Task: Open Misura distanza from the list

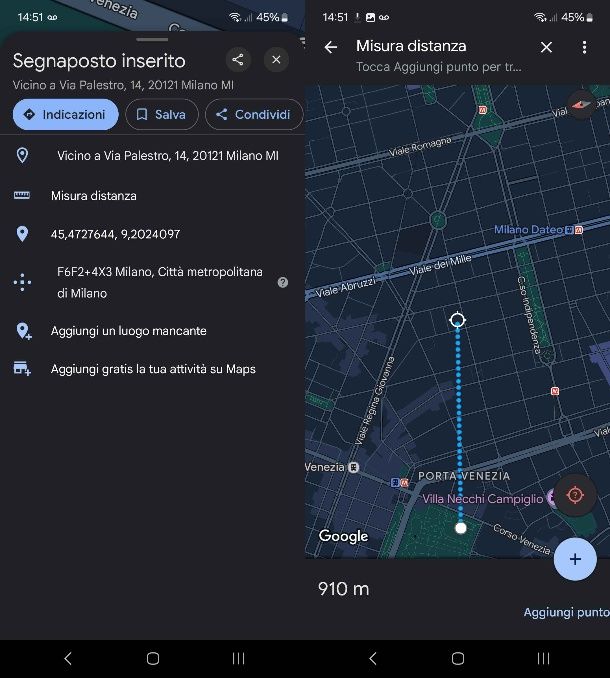Action: click(152, 196)
